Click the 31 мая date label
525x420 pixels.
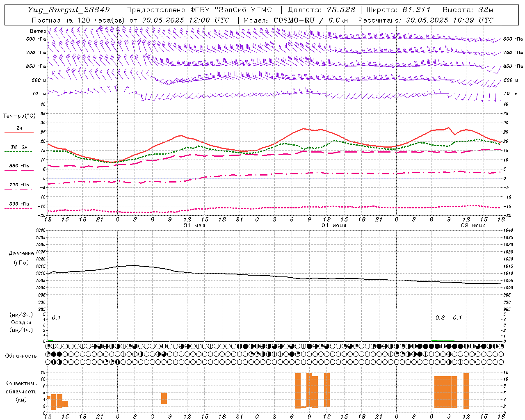tap(194, 226)
